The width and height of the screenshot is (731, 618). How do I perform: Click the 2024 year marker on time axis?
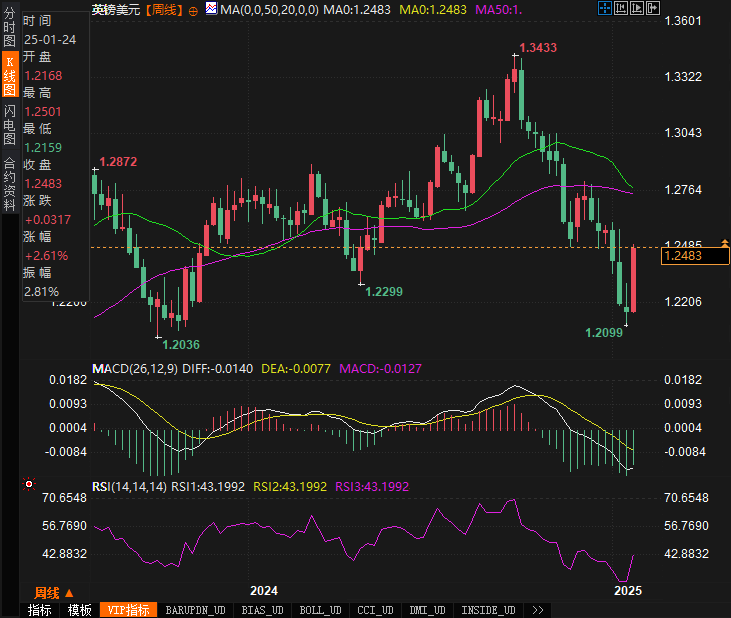(264, 591)
